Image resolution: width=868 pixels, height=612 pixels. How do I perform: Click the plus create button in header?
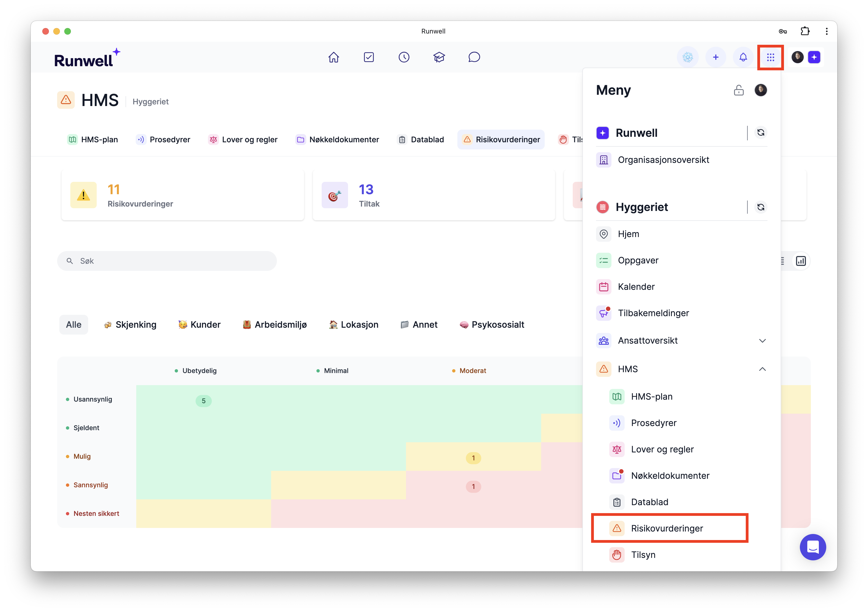point(715,57)
